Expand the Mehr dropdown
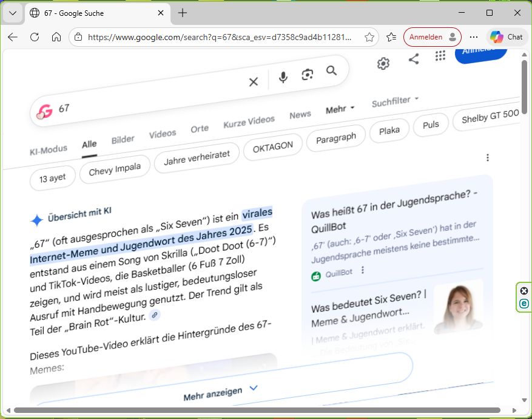Viewport: 532px width, 419px height. coord(340,109)
